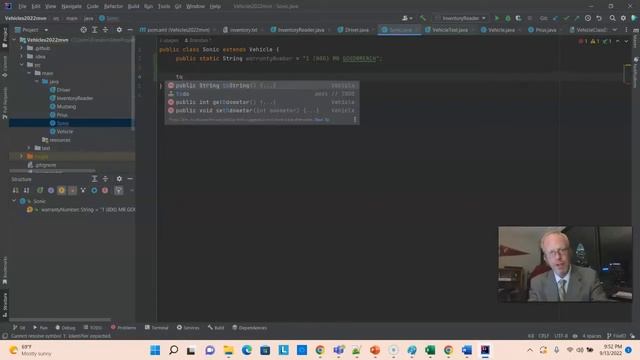This screenshot has width=640, height=360.
Task: Click Git rollback undo icon
Action: (x=599, y=18)
